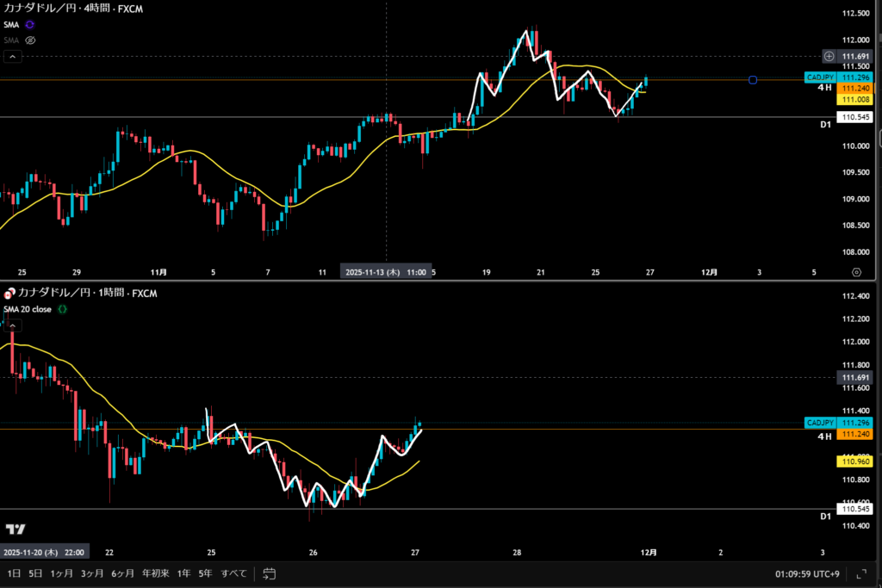This screenshot has width=882, height=588.
Task: Select the 1日 time range
Action: coord(14,573)
